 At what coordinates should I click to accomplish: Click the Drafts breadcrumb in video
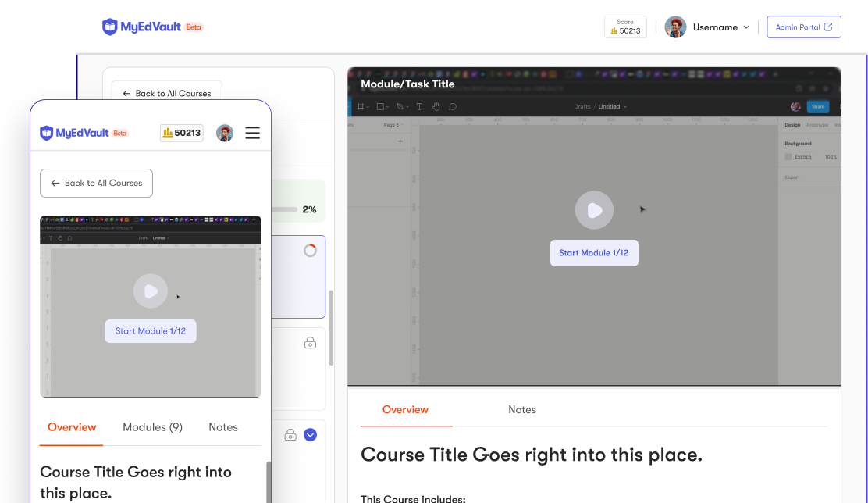[x=582, y=106]
